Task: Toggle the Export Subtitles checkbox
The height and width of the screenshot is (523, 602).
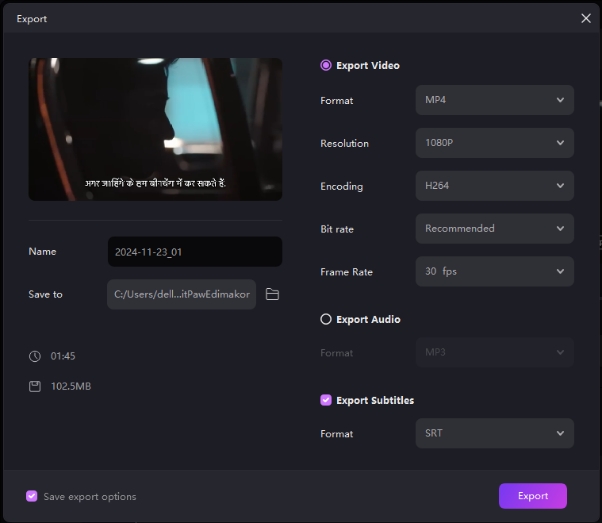Action: tap(326, 400)
